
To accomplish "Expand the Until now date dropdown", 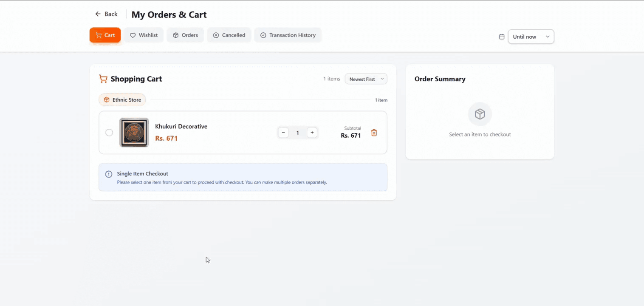I will (531, 37).
